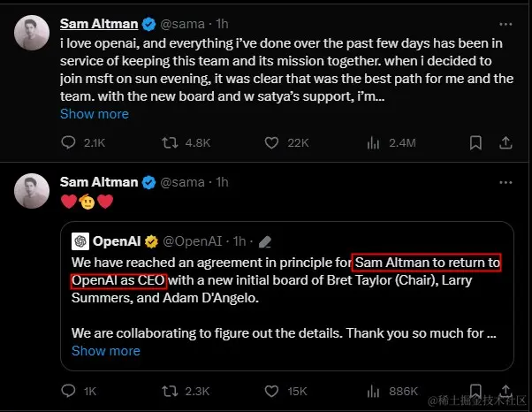Viewport: 532px width, 412px height.
Task: Expand quoted OpenAI tweet with Show more
Action: [x=105, y=351]
